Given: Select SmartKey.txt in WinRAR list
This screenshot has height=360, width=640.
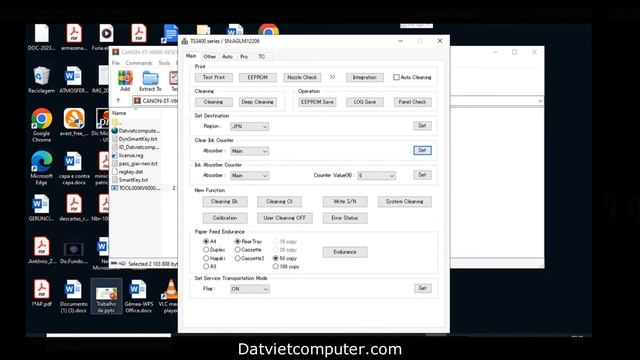Looking at the screenshot, I should (133, 180).
